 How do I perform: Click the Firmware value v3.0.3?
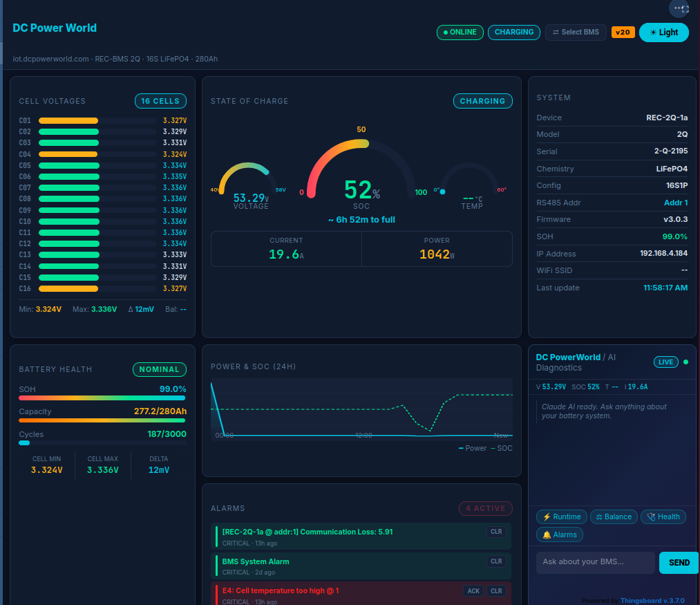675,219
